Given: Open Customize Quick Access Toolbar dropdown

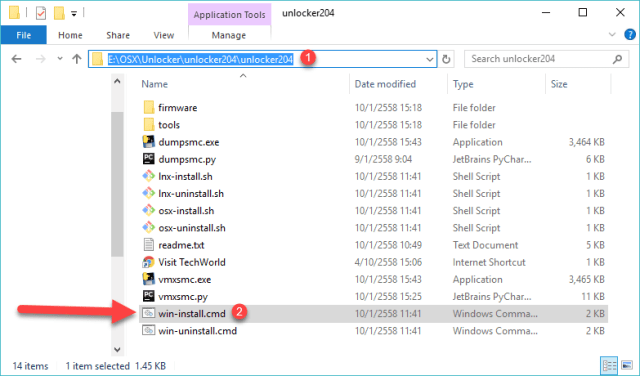Looking at the screenshot, I should 74,13.
